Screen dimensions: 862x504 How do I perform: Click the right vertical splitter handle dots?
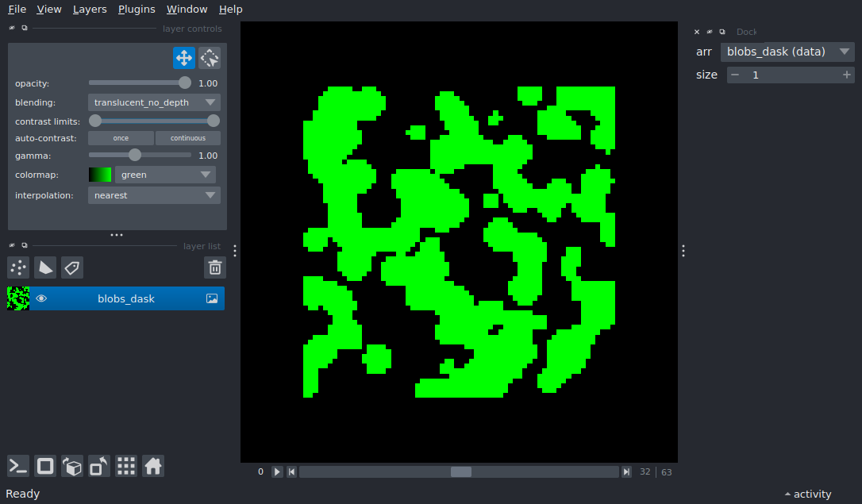pos(683,251)
